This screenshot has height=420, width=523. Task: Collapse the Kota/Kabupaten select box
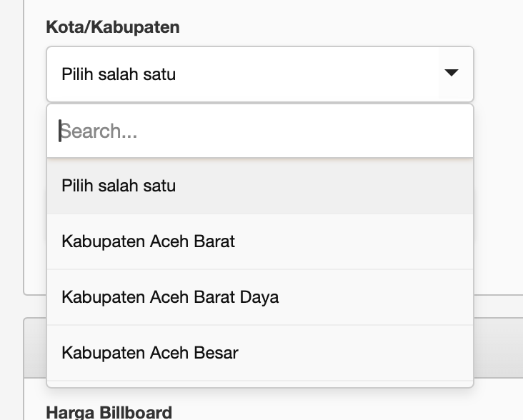(x=260, y=74)
